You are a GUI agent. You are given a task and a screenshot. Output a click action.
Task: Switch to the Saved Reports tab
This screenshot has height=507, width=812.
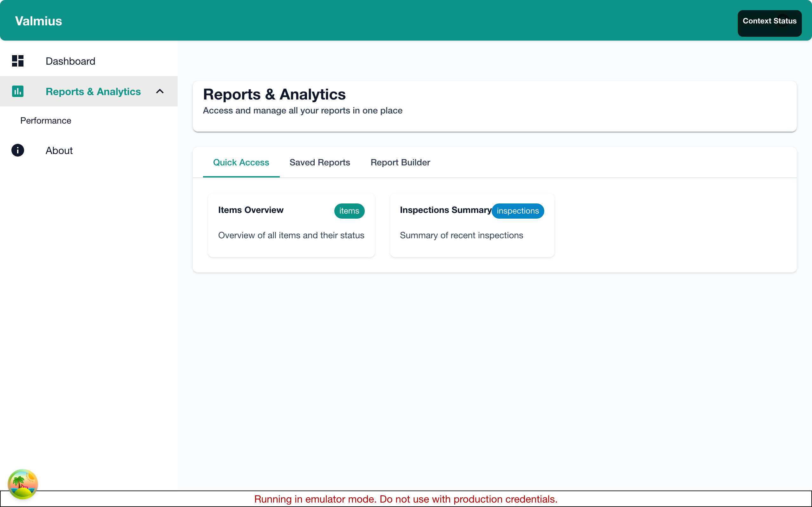pos(319,162)
